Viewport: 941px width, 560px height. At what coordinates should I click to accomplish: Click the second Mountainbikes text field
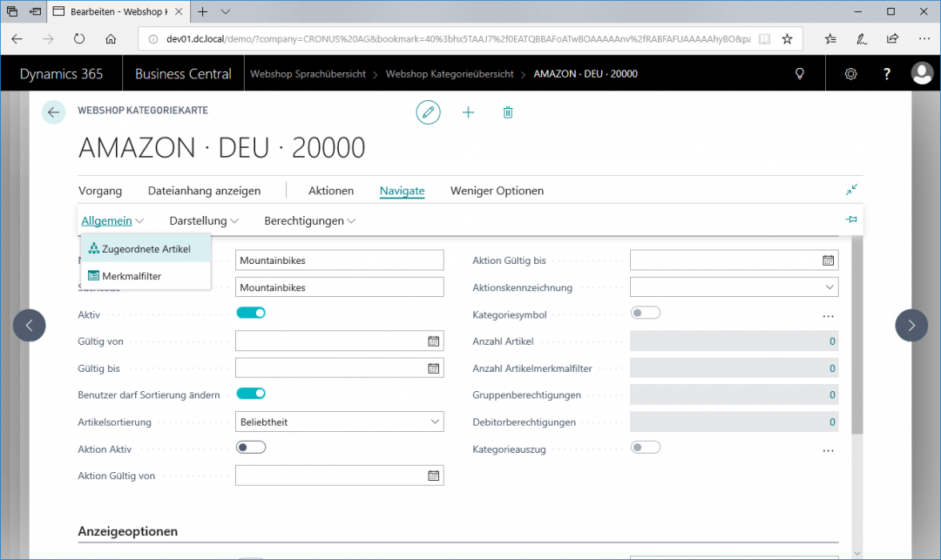point(340,287)
